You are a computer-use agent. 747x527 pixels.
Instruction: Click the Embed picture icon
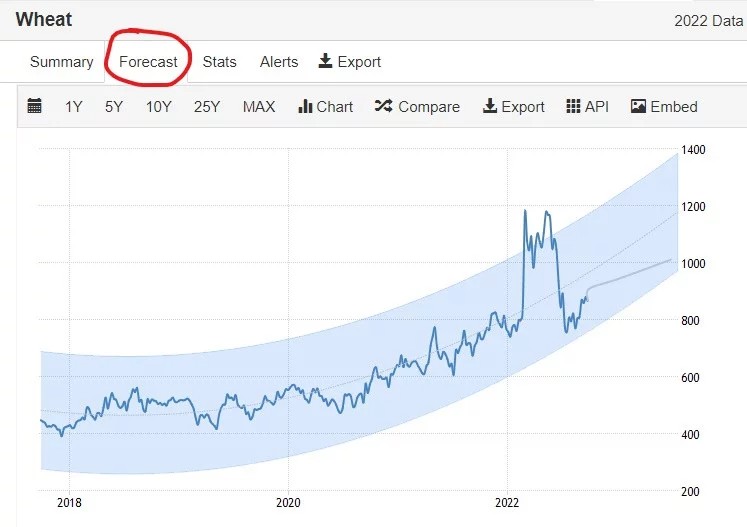[638, 106]
